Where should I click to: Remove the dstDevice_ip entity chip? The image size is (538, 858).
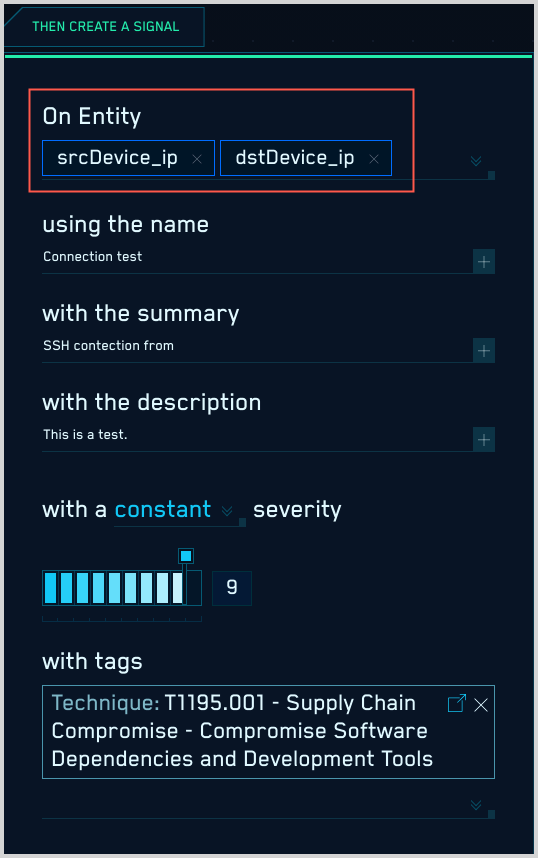tap(374, 159)
